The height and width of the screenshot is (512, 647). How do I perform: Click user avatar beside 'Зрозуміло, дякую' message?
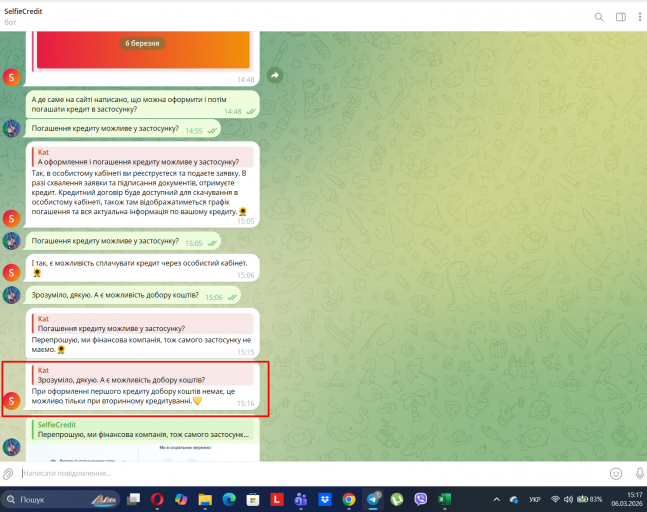pyautogui.click(x=12, y=295)
